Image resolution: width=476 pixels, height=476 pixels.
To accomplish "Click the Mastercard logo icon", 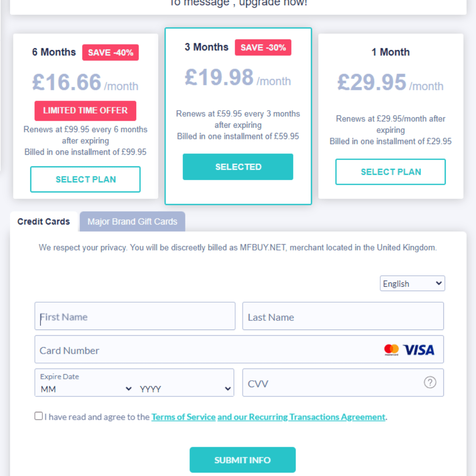I will (391, 350).
